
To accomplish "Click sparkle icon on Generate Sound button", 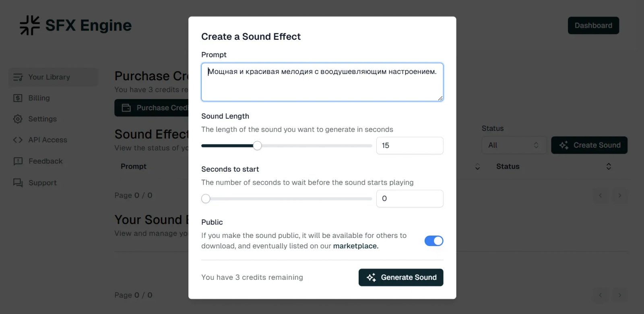I will click(371, 277).
